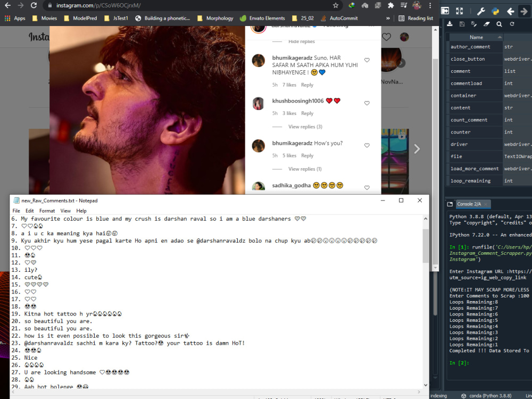
Task: Open the Apps shortcut in the bookmarks bar
Action: 15,18
